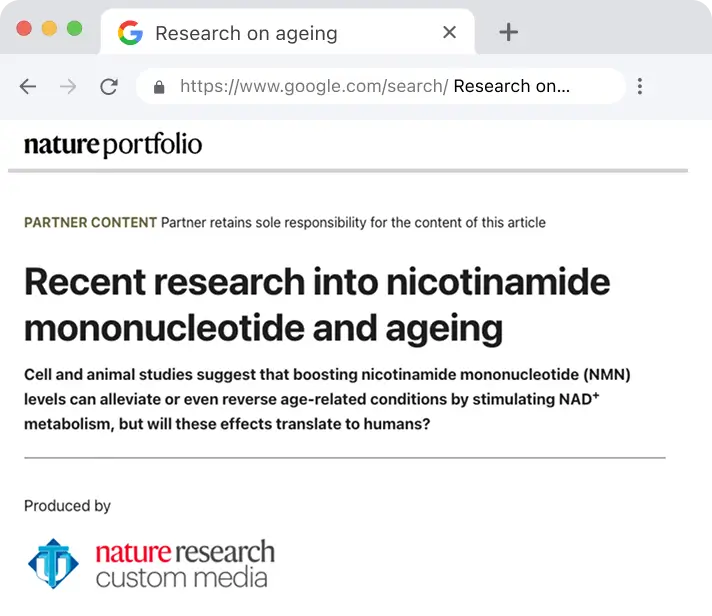Click the "Produced by" text
The image size is (712, 616).
(67, 506)
